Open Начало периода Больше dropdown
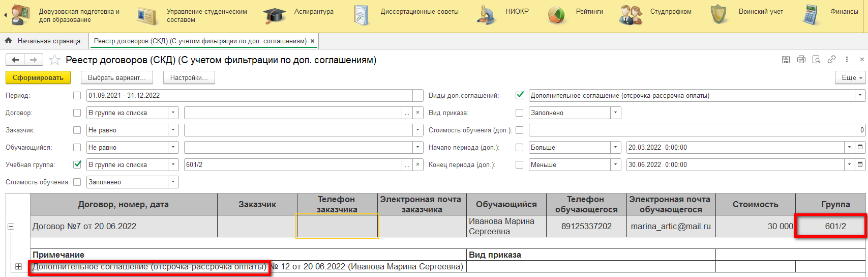The image size is (868, 277). coord(616,148)
